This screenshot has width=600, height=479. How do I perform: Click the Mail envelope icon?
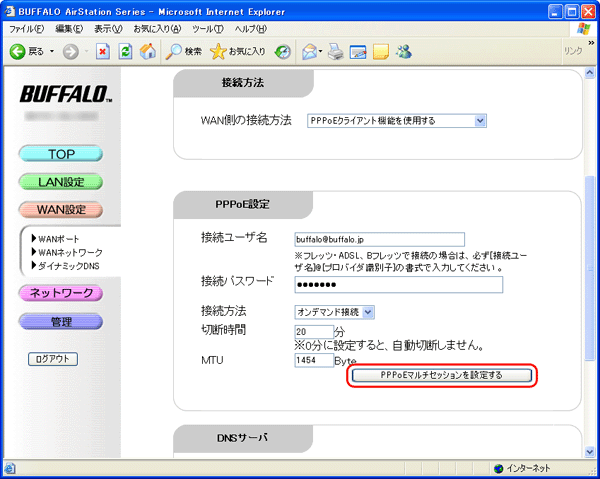tap(309, 52)
